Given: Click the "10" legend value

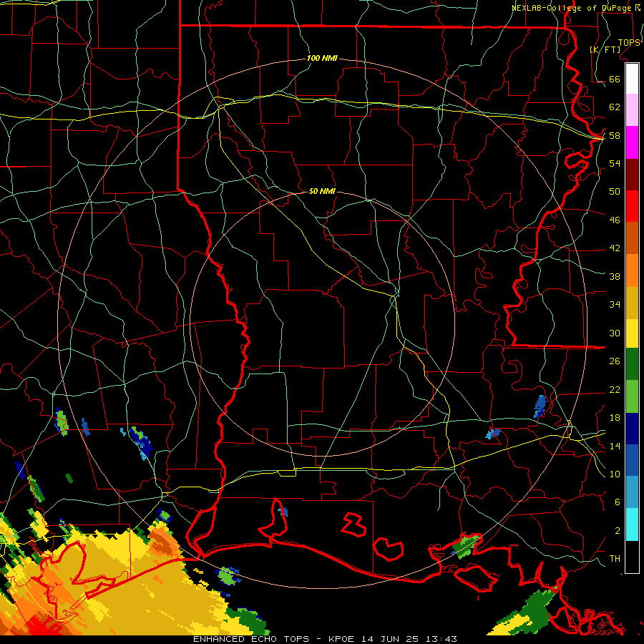Looking at the screenshot, I should [615, 474].
